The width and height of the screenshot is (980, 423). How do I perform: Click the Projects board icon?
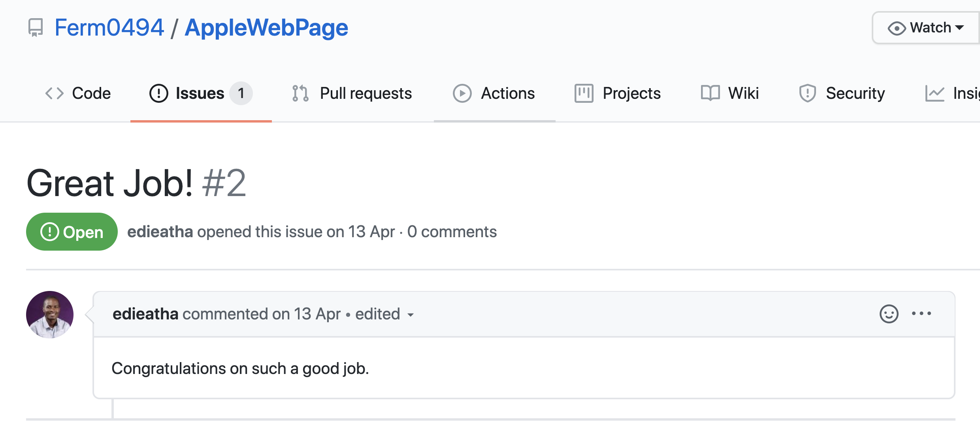click(584, 94)
